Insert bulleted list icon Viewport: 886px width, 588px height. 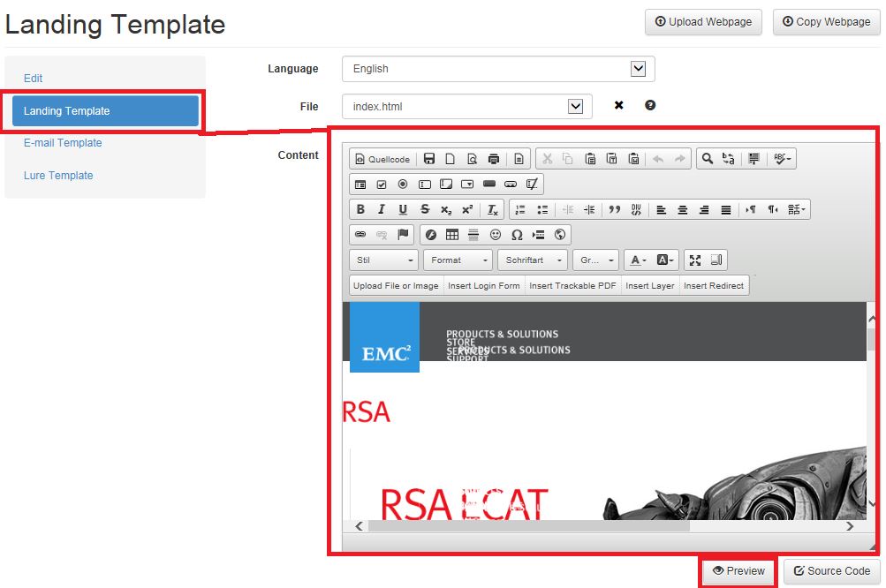click(x=542, y=209)
